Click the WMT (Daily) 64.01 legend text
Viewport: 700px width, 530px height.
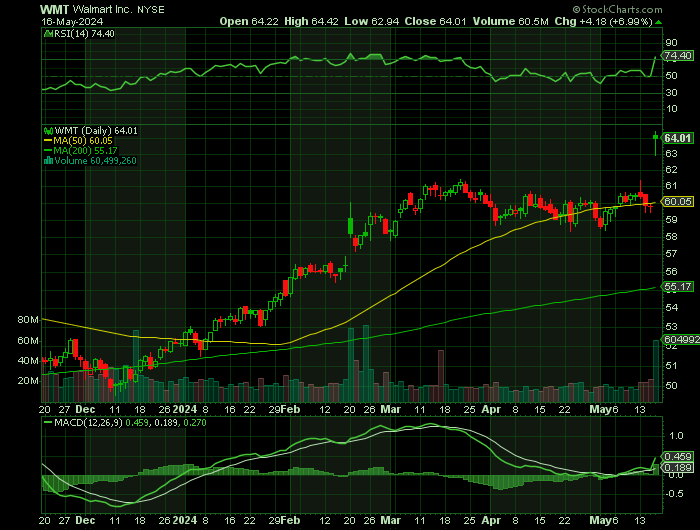[x=96, y=131]
